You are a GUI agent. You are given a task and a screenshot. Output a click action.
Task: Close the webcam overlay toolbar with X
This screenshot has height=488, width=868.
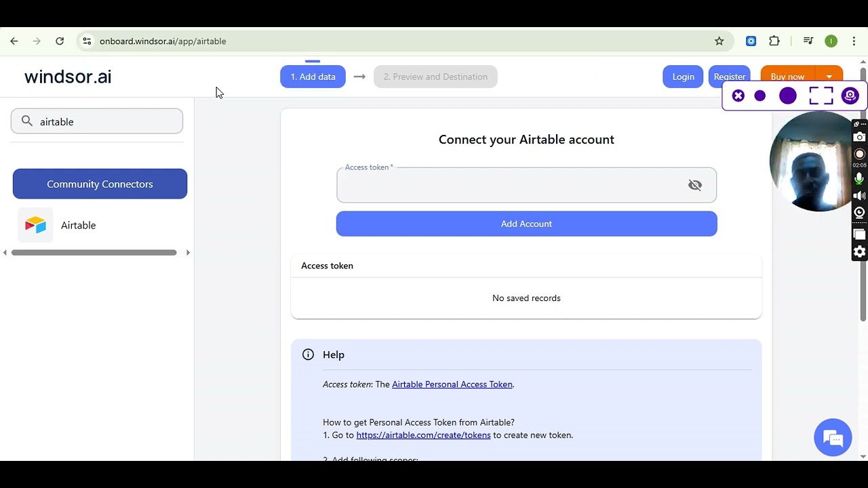pyautogui.click(x=738, y=96)
